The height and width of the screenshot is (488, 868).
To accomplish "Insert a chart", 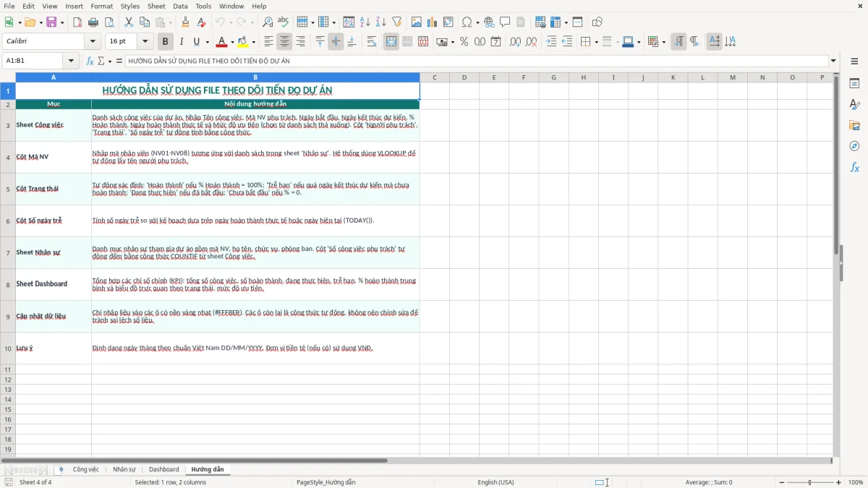I will (x=433, y=22).
